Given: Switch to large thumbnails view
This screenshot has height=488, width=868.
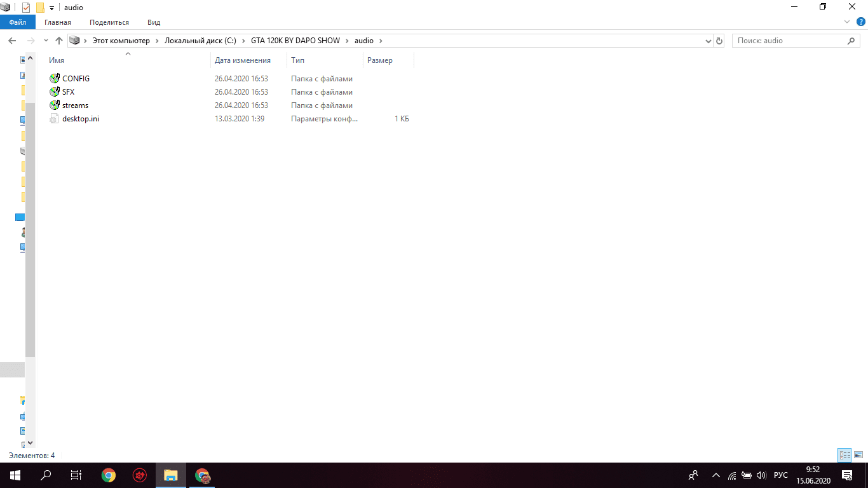Looking at the screenshot, I should pyautogui.click(x=858, y=455).
